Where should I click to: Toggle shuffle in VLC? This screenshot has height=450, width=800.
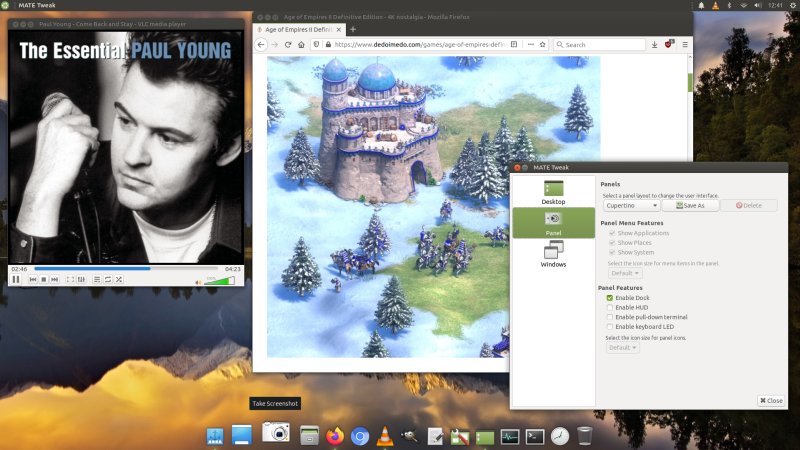119,280
